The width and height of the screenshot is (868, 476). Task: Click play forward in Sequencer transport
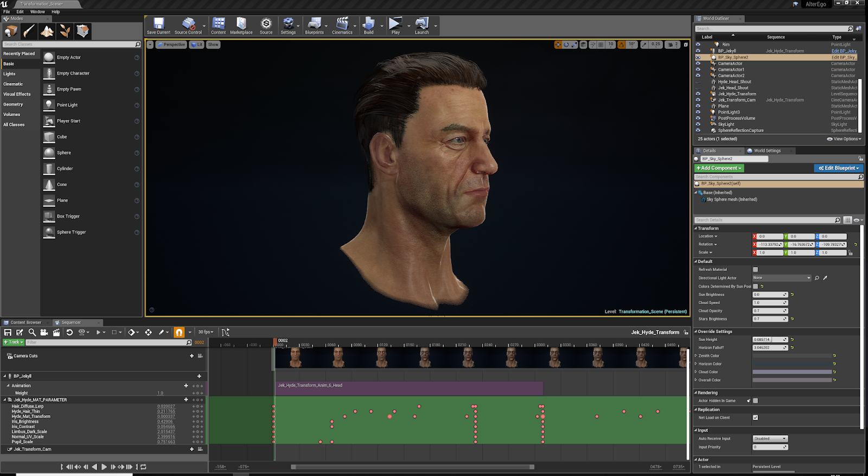tap(104, 467)
